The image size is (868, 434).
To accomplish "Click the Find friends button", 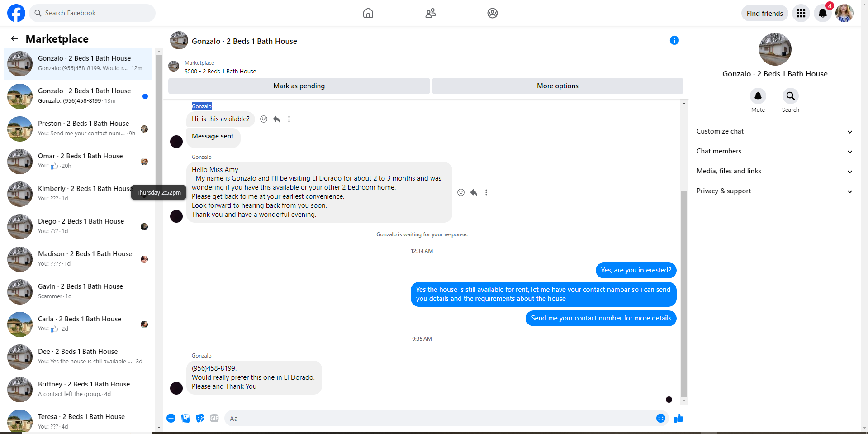I will [x=765, y=13].
